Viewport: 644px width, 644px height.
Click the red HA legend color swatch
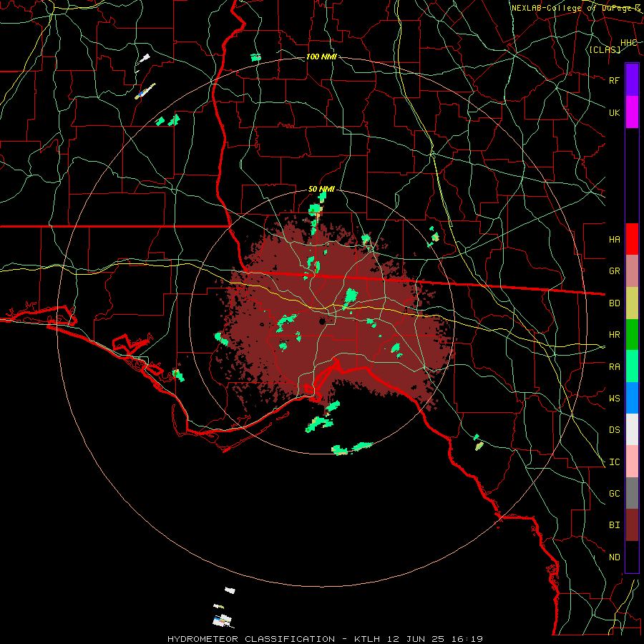coord(632,239)
